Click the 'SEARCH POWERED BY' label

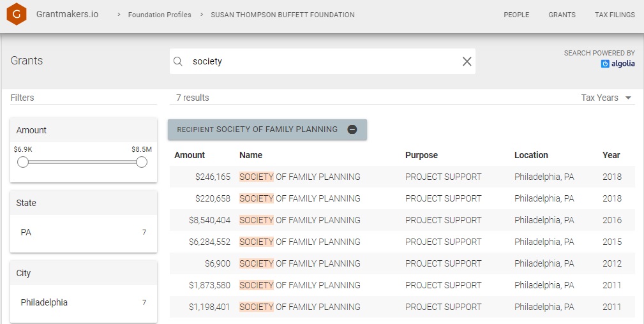click(599, 53)
